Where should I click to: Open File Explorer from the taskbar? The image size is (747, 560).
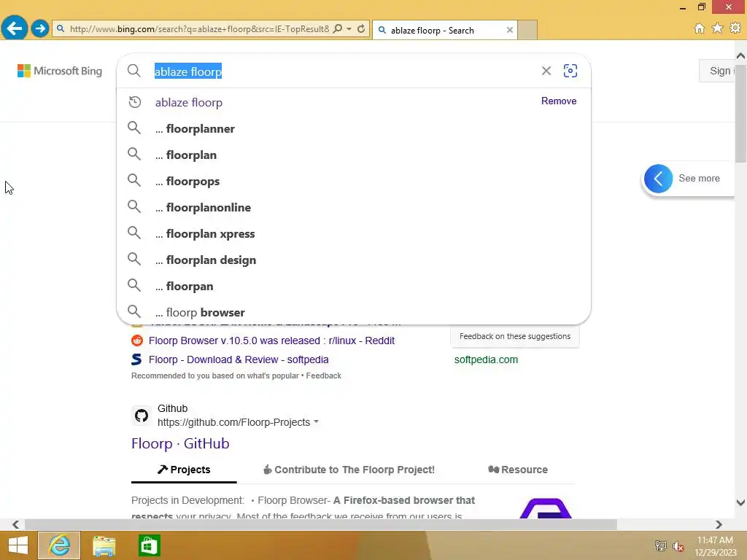coord(104,545)
